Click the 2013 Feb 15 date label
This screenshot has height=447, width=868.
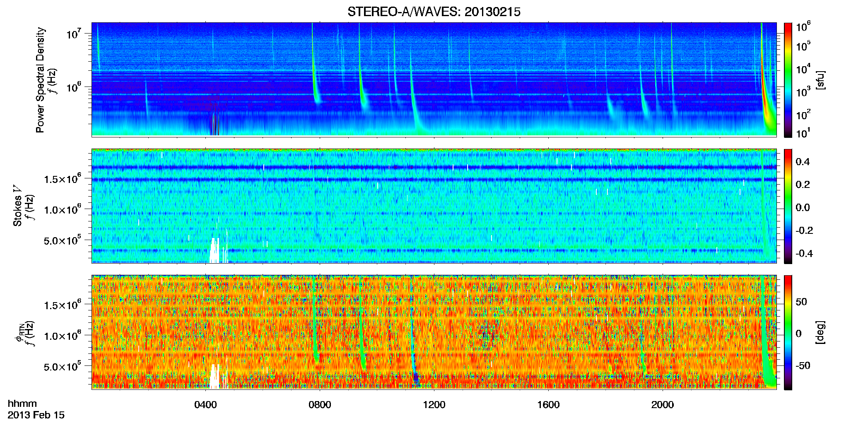pos(36,415)
